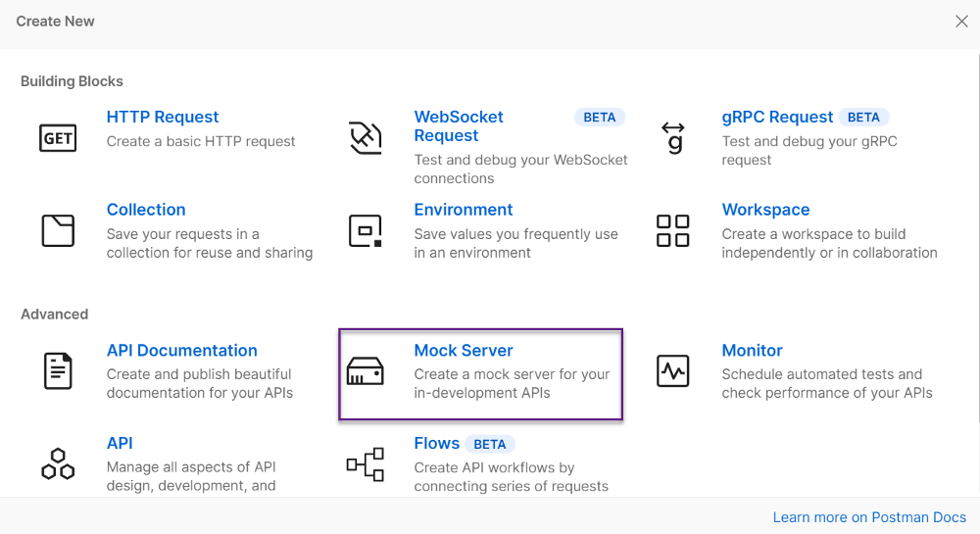This screenshot has width=980, height=534.
Task: Close the Create New dialog
Action: click(x=961, y=22)
